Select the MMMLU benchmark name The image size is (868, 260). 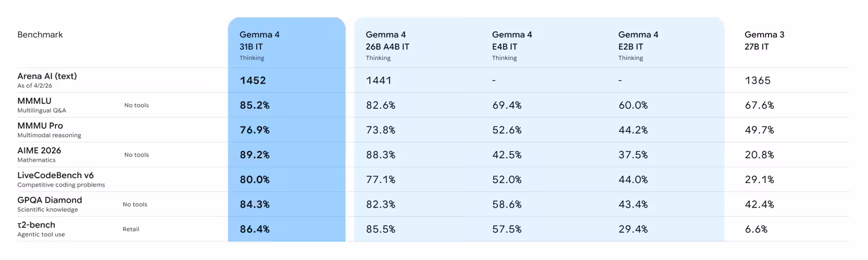(34, 101)
